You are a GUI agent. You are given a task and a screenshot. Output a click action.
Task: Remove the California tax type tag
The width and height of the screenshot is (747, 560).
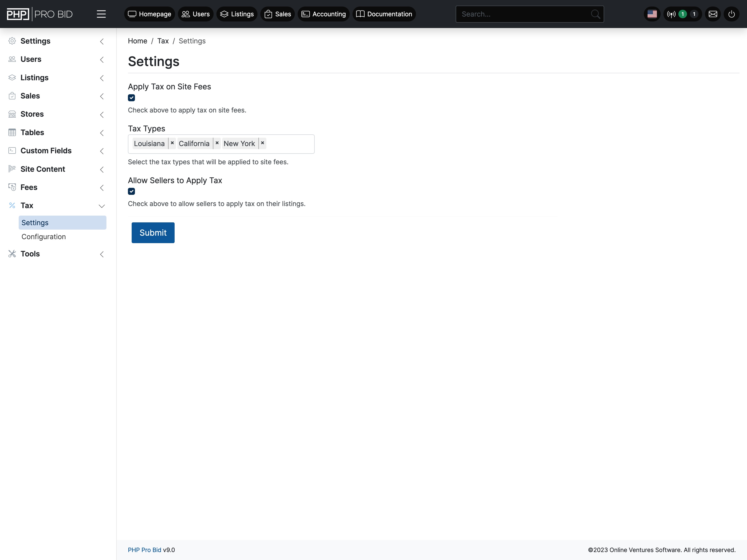217,143
